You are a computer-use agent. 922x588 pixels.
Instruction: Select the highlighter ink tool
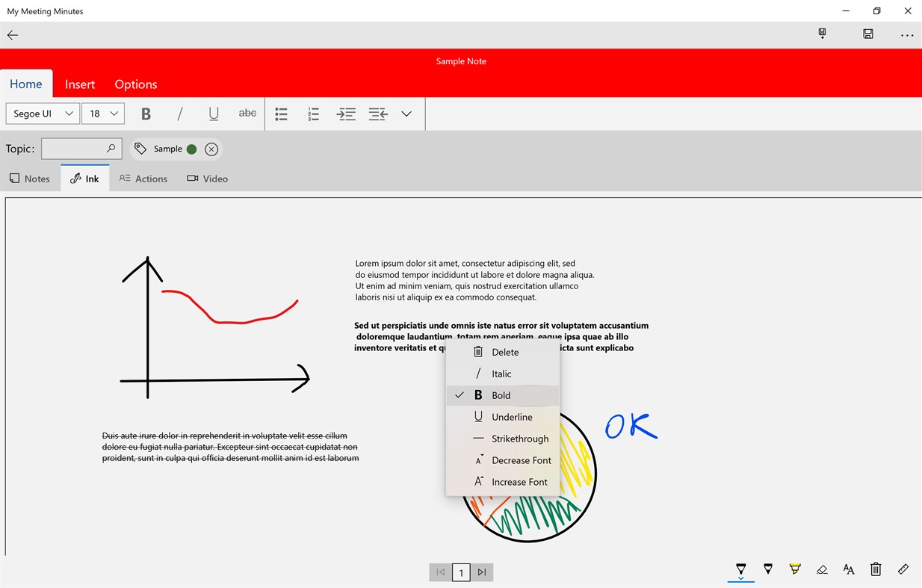point(795,569)
